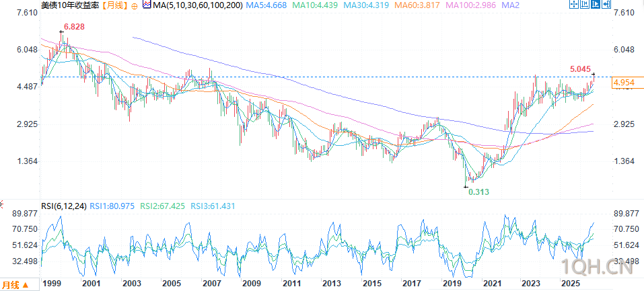Image resolution: width=644 pixels, height=291 pixels.
Task: Click the MA60:3.817 legend value
Action: tap(417, 6)
